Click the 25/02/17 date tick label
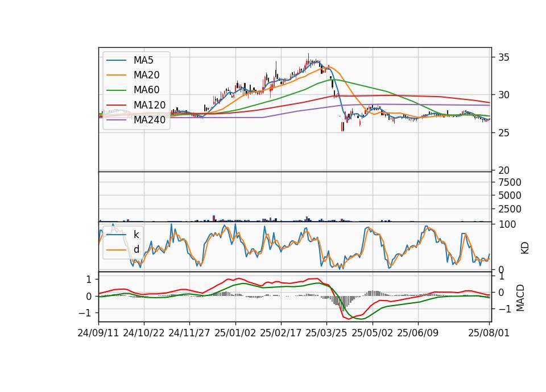546x392 pixels. [x=280, y=333]
